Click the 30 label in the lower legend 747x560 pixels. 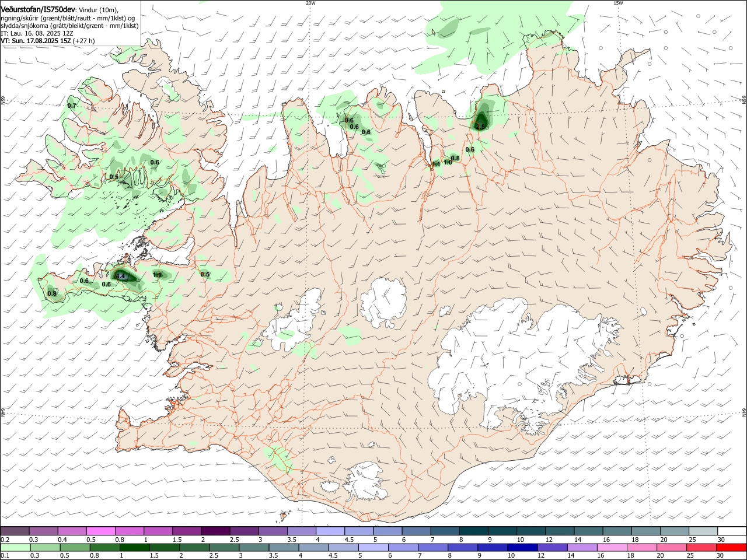click(720, 556)
